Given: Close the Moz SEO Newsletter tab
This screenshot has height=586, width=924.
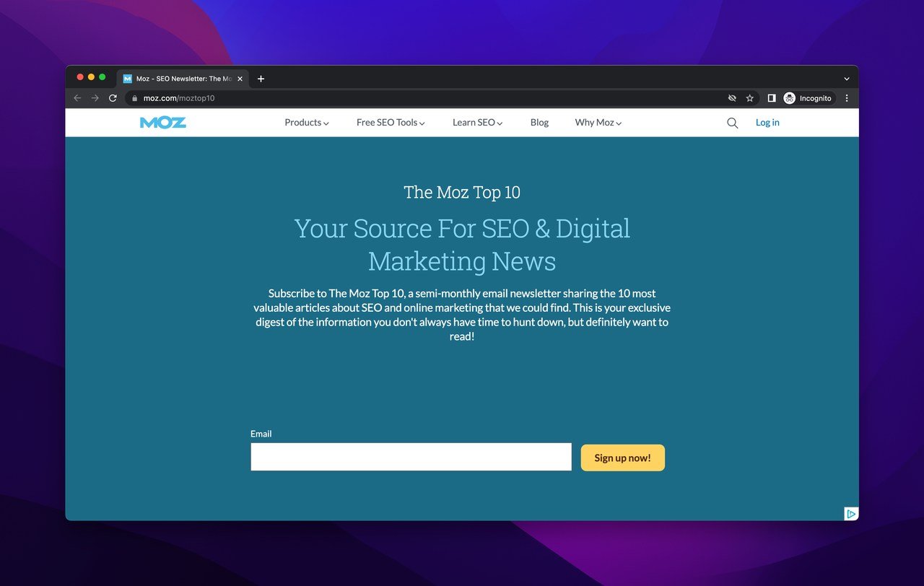Looking at the screenshot, I should [x=240, y=79].
